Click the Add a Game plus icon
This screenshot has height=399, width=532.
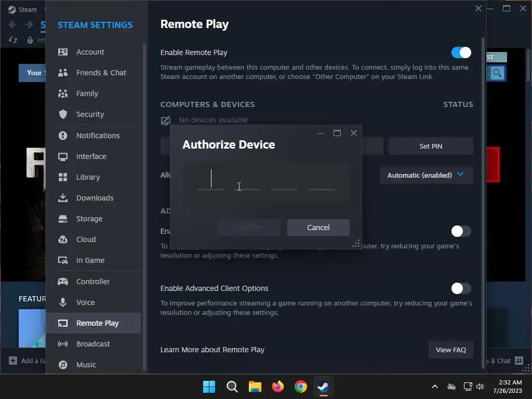(x=13, y=361)
